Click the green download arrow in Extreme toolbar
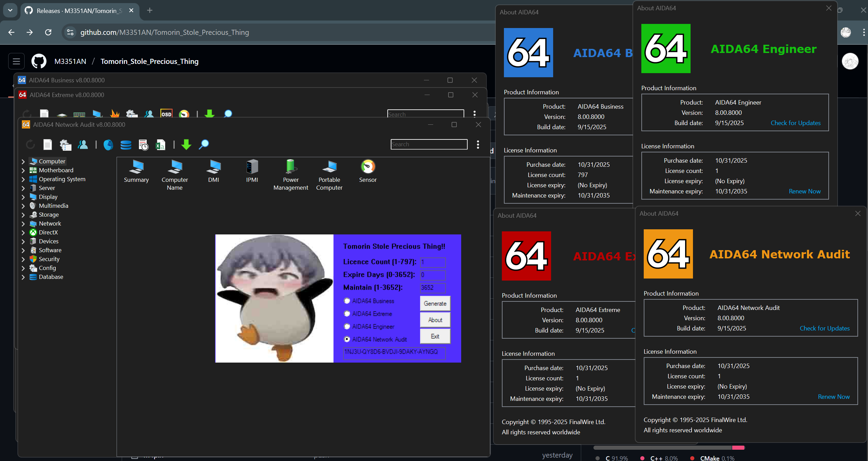This screenshot has width=868, height=461. 210,114
